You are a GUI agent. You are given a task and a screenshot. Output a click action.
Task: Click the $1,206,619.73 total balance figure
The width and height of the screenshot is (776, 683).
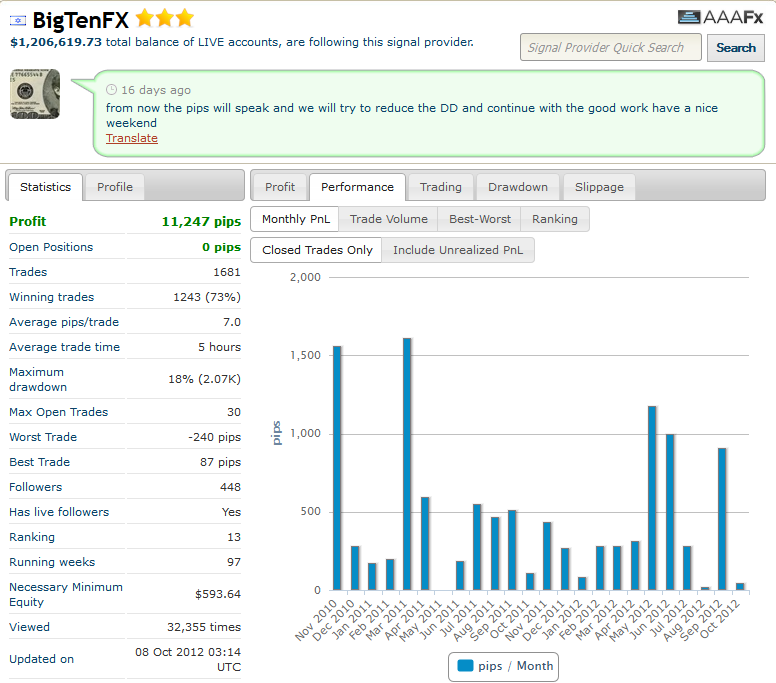click(56, 42)
